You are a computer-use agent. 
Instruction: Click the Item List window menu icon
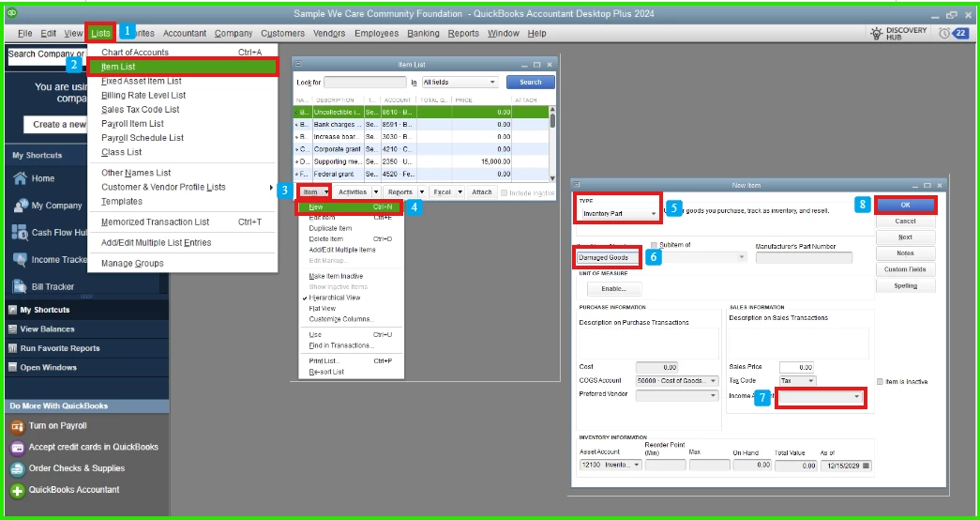(298, 64)
